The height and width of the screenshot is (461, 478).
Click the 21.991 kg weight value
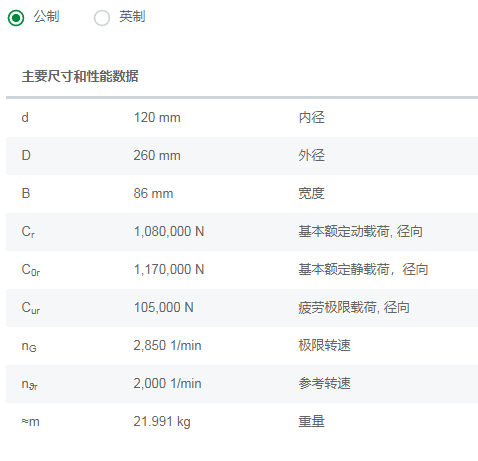(162, 421)
